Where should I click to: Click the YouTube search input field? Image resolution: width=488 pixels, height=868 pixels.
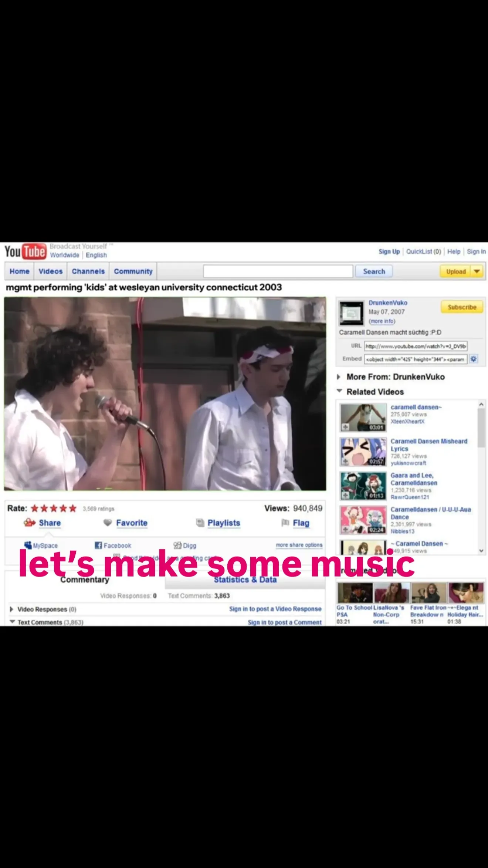[278, 271]
